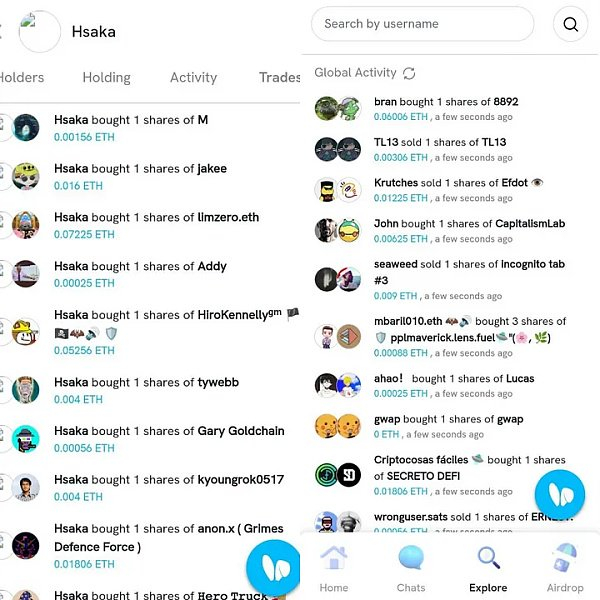Open Hsaka's profile picture
This screenshot has height=600, width=600.
(40, 31)
